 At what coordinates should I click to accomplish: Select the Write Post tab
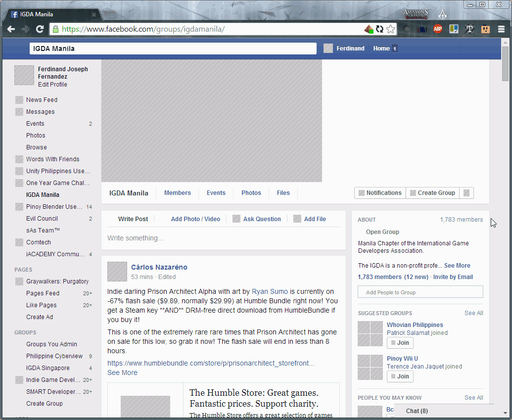[133, 219]
